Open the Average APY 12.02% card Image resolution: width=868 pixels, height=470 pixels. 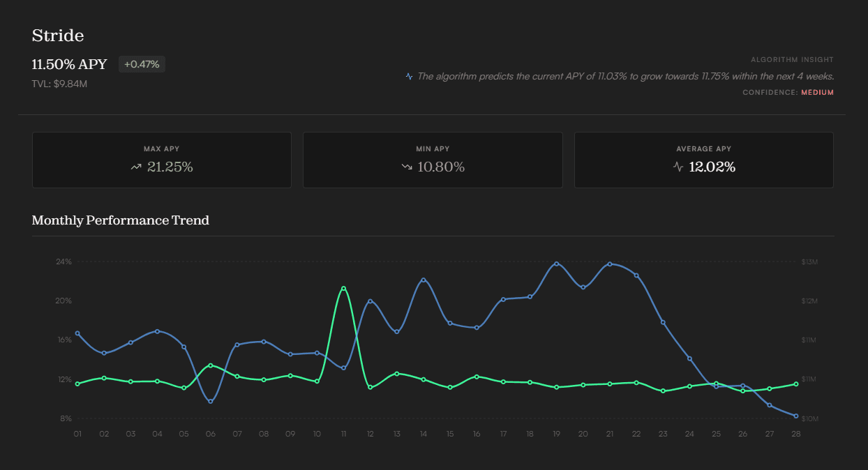pyautogui.click(x=704, y=160)
